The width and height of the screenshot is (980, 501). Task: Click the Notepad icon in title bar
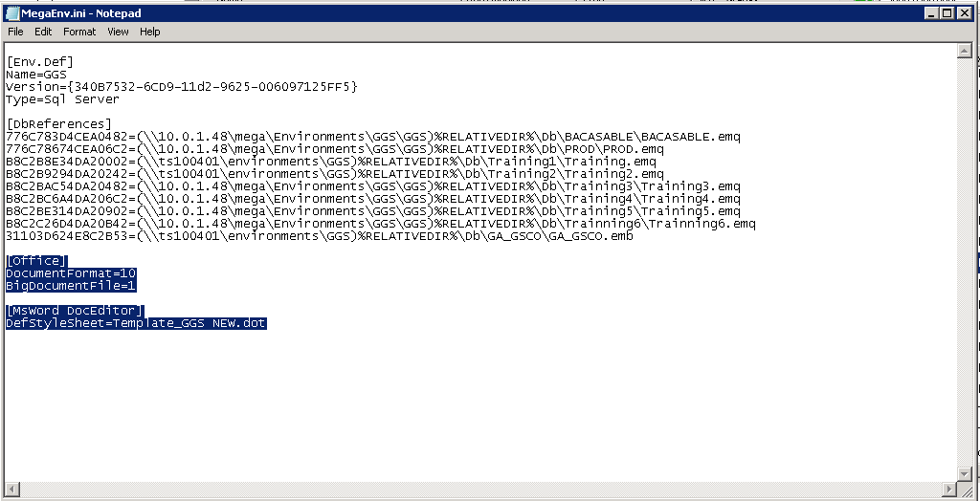[11, 13]
